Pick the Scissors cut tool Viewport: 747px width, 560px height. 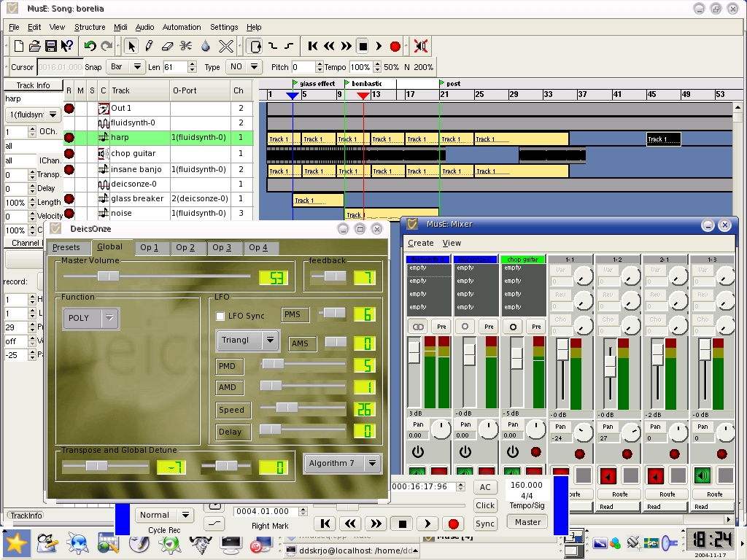186,46
